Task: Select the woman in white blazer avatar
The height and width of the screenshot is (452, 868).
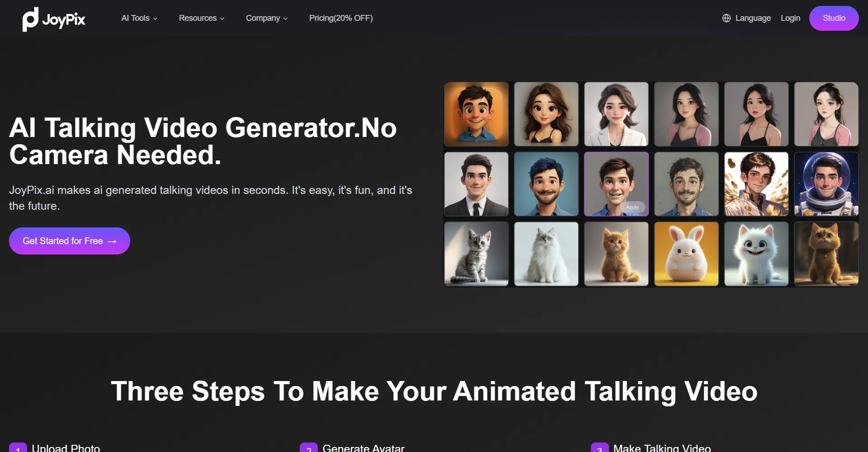Action: [x=616, y=114]
